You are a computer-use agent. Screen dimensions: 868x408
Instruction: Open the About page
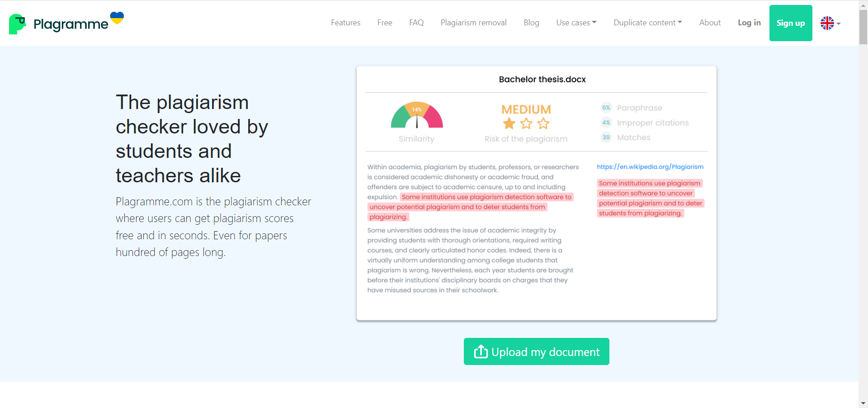pyautogui.click(x=710, y=23)
